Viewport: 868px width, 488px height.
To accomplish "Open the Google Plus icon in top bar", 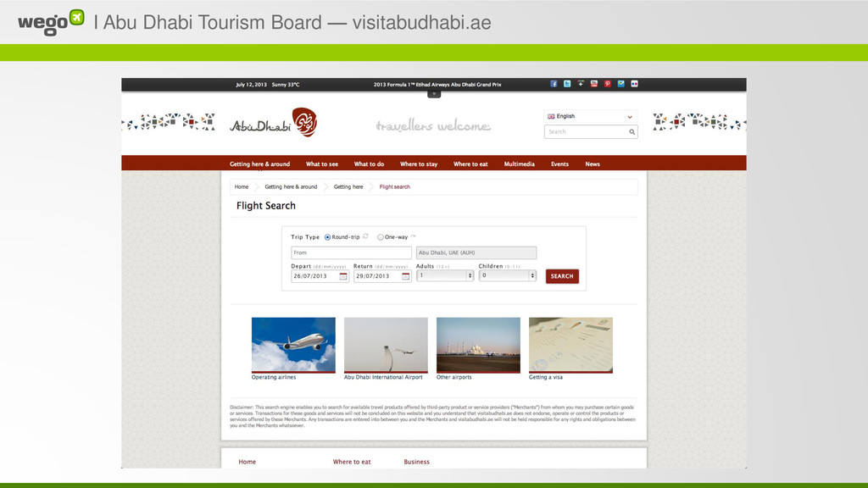I will 580,84.
